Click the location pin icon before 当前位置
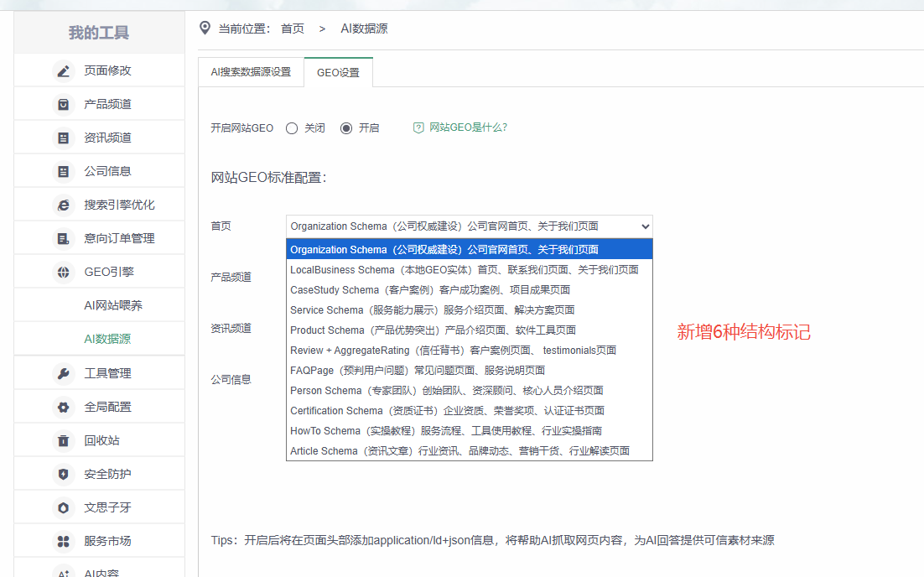Screen dimensions: 924x577 [x=205, y=28]
